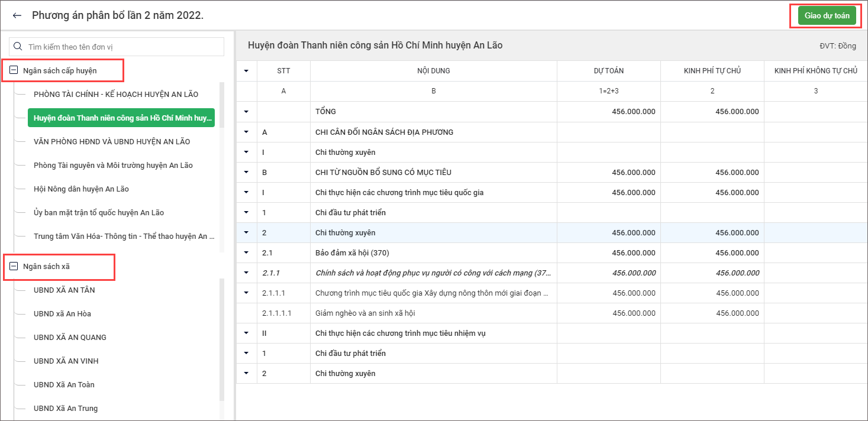The height and width of the screenshot is (421, 868).
Task: Select UBND XÃ AN TÂN
Action: tap(64, 290)
